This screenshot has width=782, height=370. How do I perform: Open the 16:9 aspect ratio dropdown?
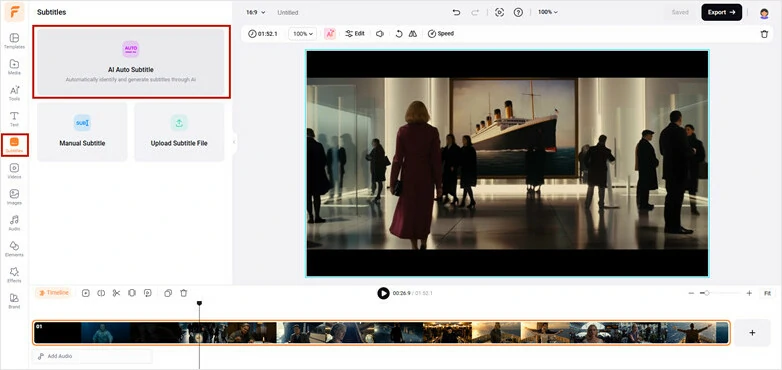coord(255,12)
